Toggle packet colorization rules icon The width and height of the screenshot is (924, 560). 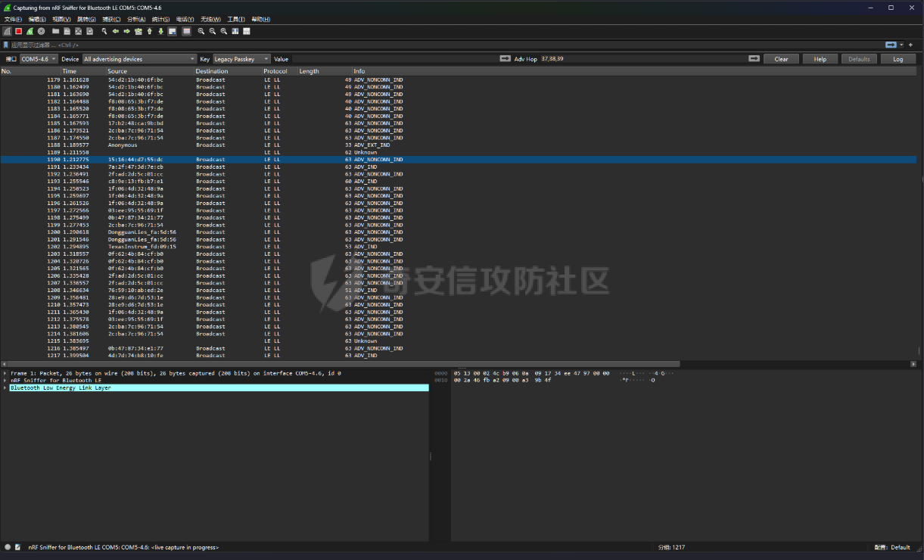(186, 31)
